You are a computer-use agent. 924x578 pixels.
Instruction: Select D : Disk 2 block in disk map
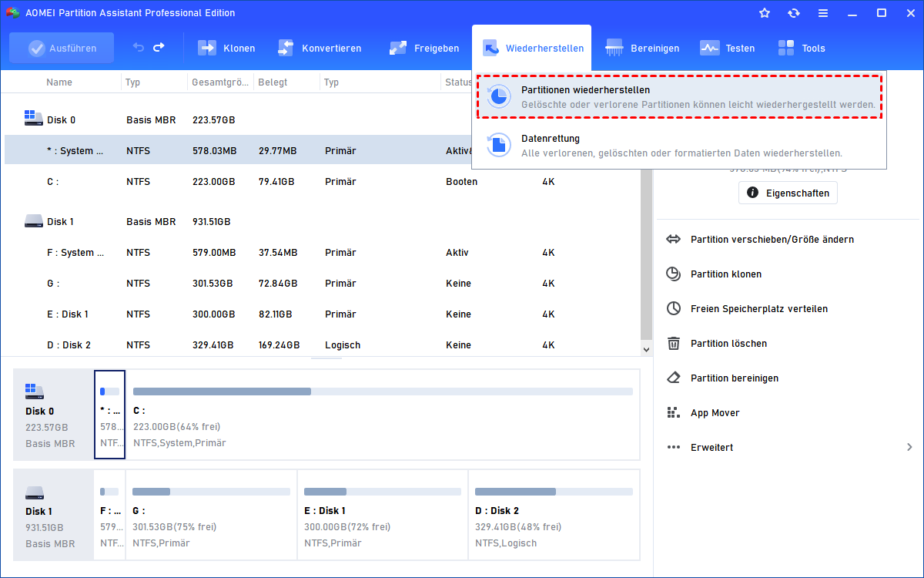click(x=554, y=515)
